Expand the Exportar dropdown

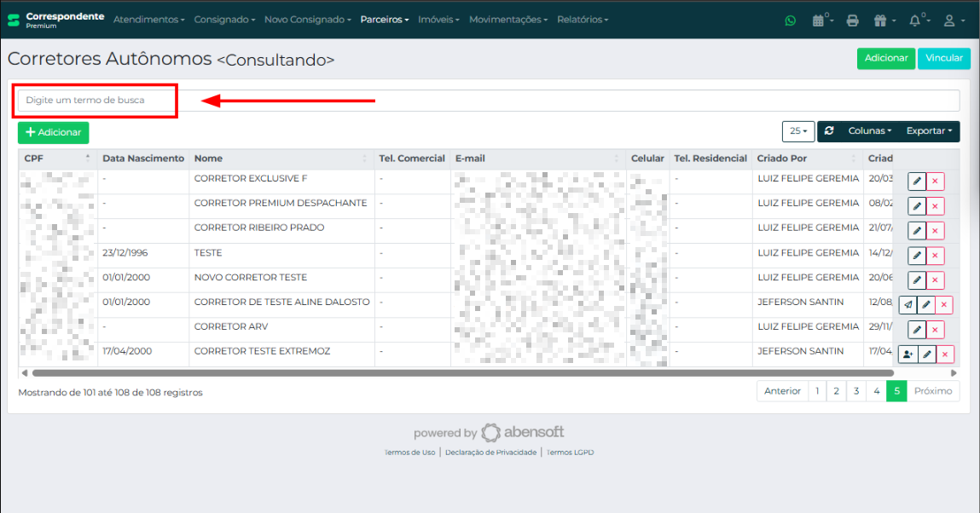pos(928,131)
